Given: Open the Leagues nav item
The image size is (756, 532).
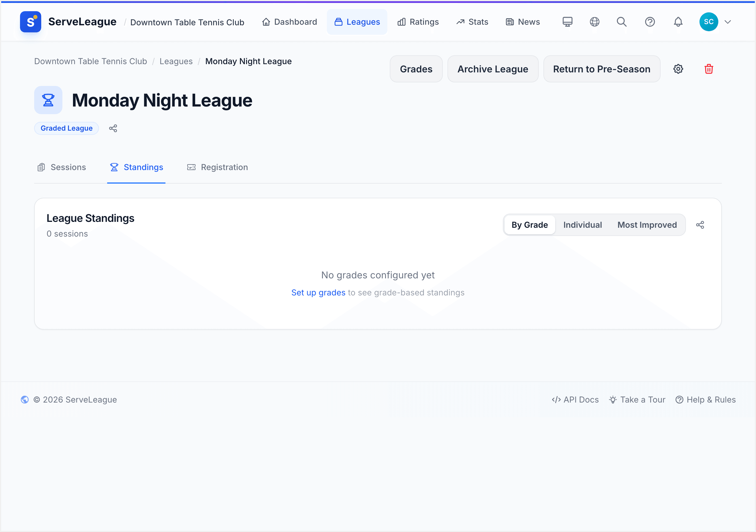Looking at the screenshot, I should click(x=357, y=22).
